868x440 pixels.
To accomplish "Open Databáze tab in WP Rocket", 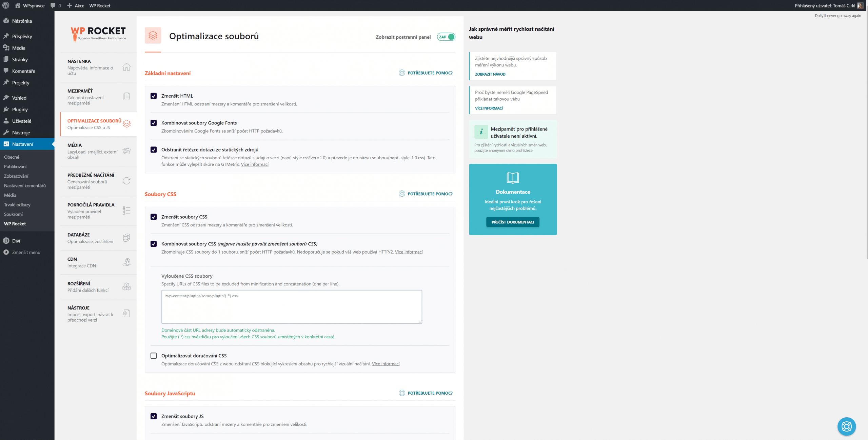I will pyautogui.click(x=98, y=238).
